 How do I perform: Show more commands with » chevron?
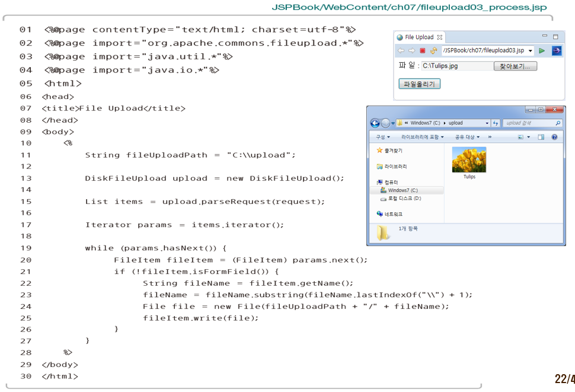[x=490, y=137]
